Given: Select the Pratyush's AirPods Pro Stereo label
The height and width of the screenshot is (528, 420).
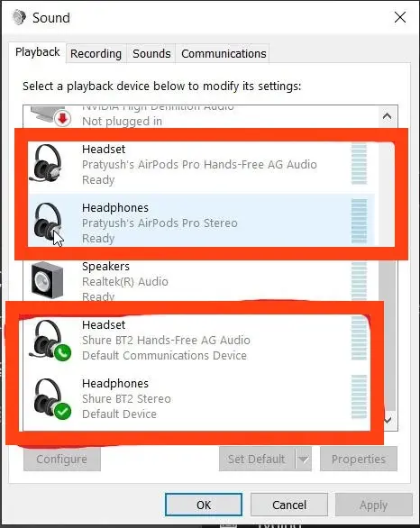Looking at the screenshot, I should [x=160, y=223].
